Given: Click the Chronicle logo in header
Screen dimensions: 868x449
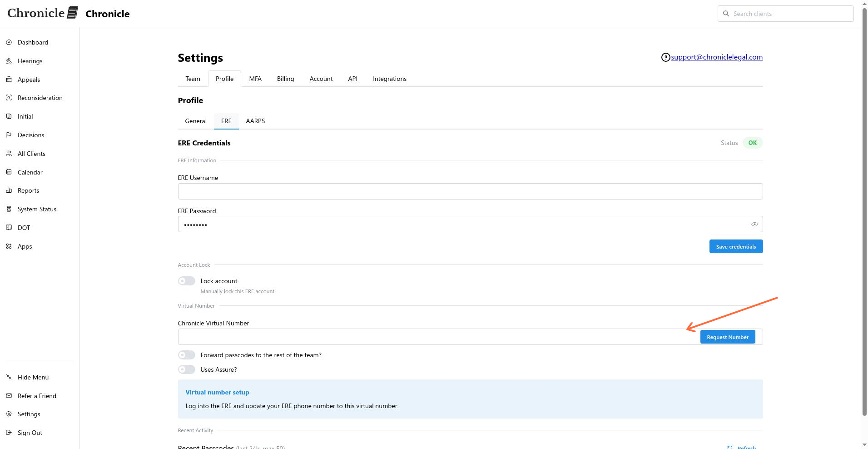Looking at the screenshot, I should (x=43, y=13).
